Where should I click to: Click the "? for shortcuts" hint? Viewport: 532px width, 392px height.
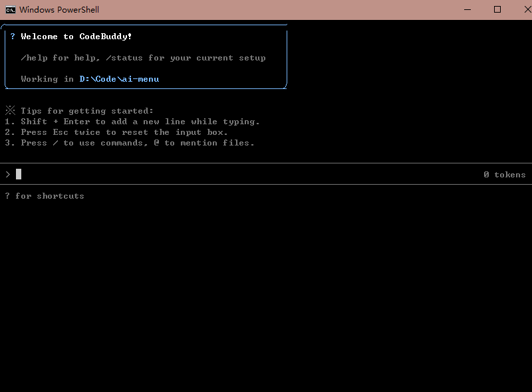click(x=45, y=196)
